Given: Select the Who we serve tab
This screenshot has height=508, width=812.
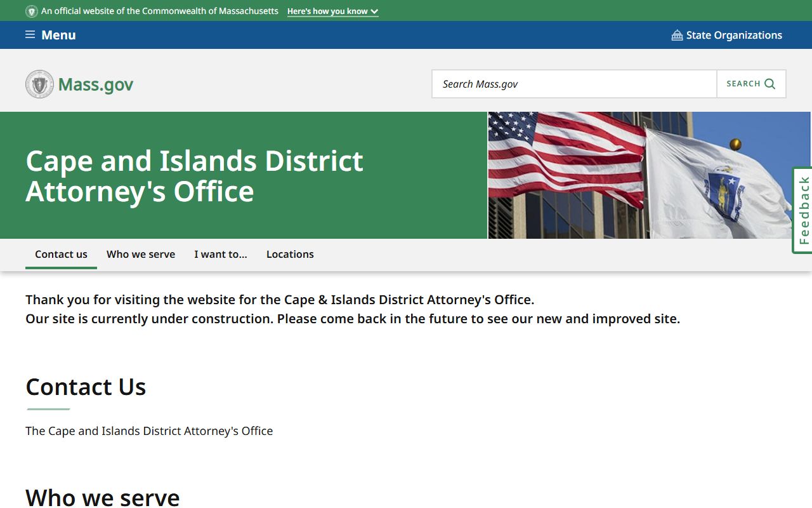Looking at the screenshot, I should pos(141,254).
